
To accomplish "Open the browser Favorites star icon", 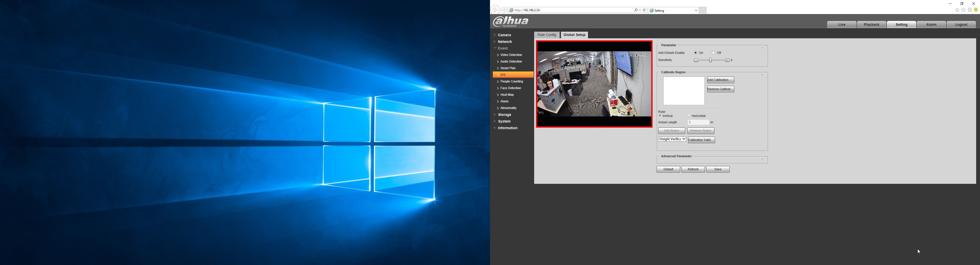I will click(x=964, y=10).
